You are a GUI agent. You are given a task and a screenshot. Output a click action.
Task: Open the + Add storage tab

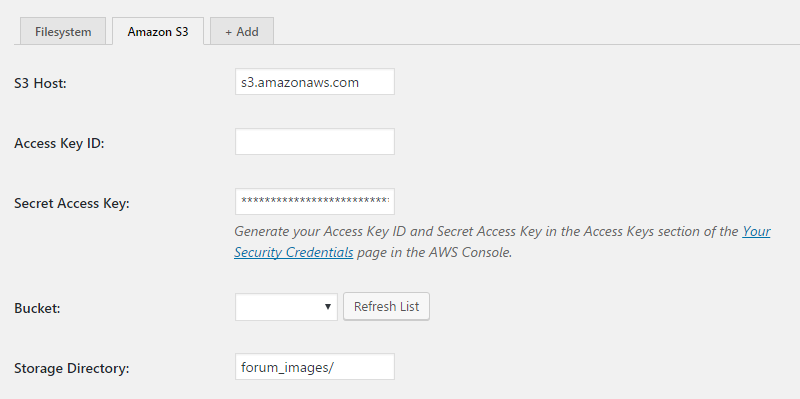(242, 31)
